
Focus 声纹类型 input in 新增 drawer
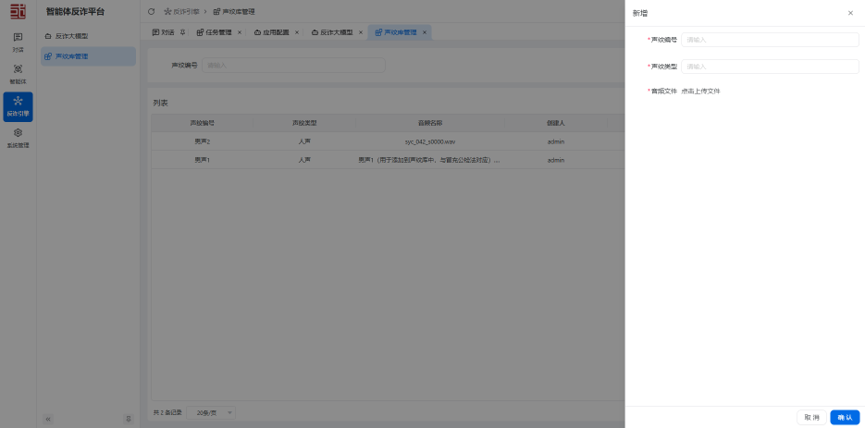coord(770,66)
